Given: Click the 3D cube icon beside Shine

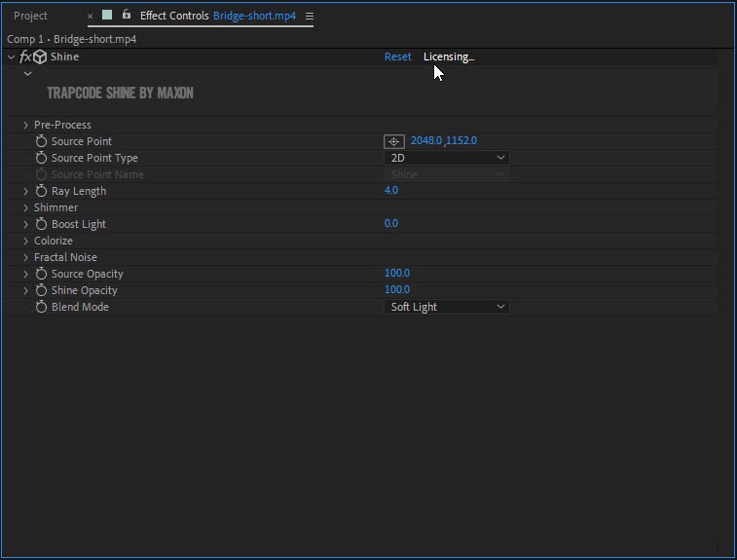Looking at the screenshot, I should [x=40, y=56].
